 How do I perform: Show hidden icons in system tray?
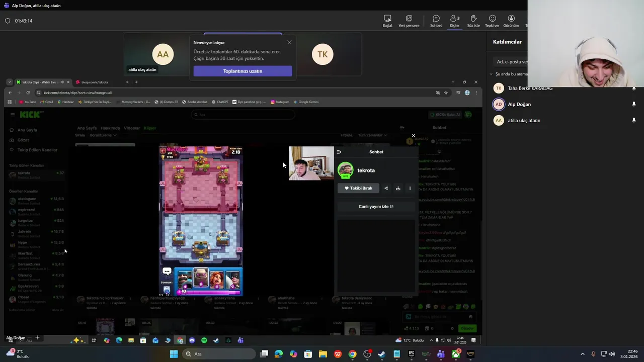(x=583, y=354)
